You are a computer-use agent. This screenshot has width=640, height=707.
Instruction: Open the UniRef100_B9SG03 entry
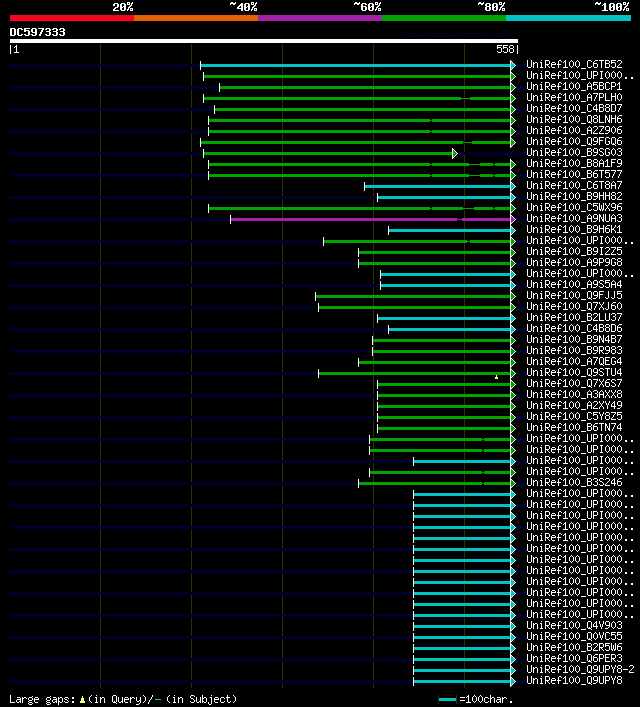(x=574, y=152)
